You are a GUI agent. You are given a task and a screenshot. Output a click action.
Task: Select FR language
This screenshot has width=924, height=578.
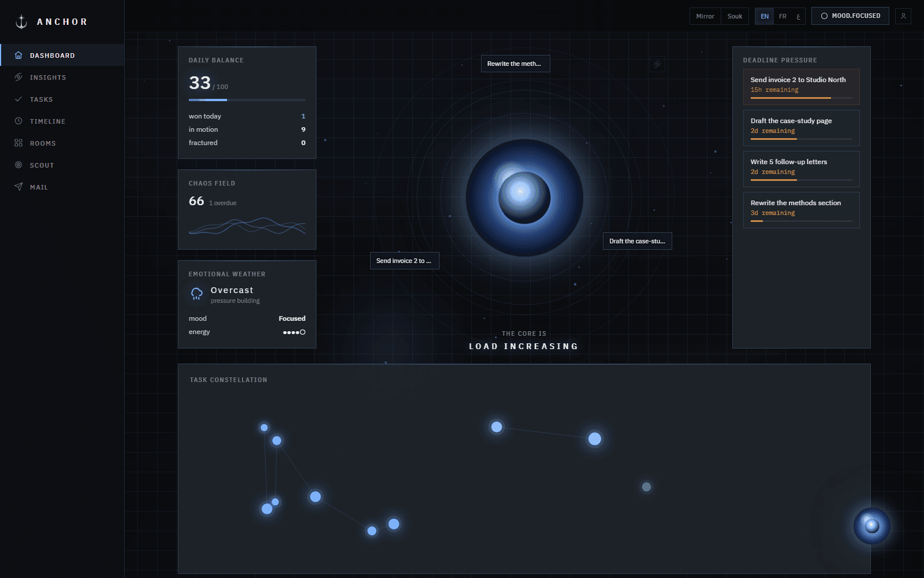pyautogui.click(x=783, y=16)
